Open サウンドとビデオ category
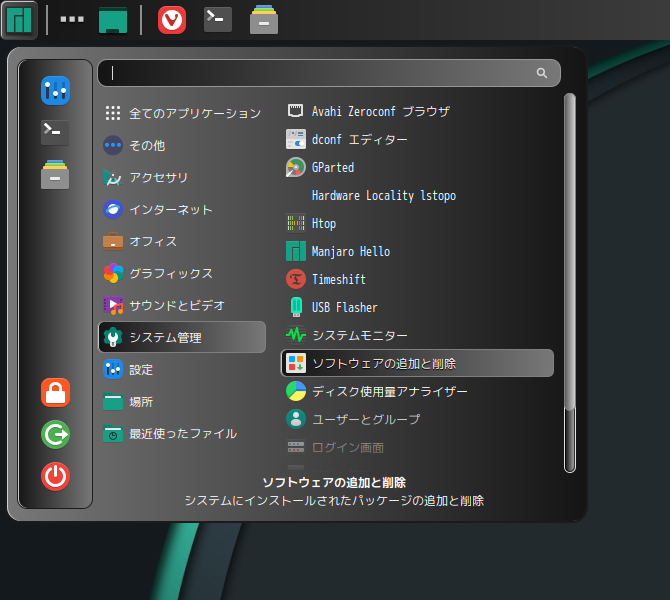This screenshot has height=600, width=670. coord(182,306)
